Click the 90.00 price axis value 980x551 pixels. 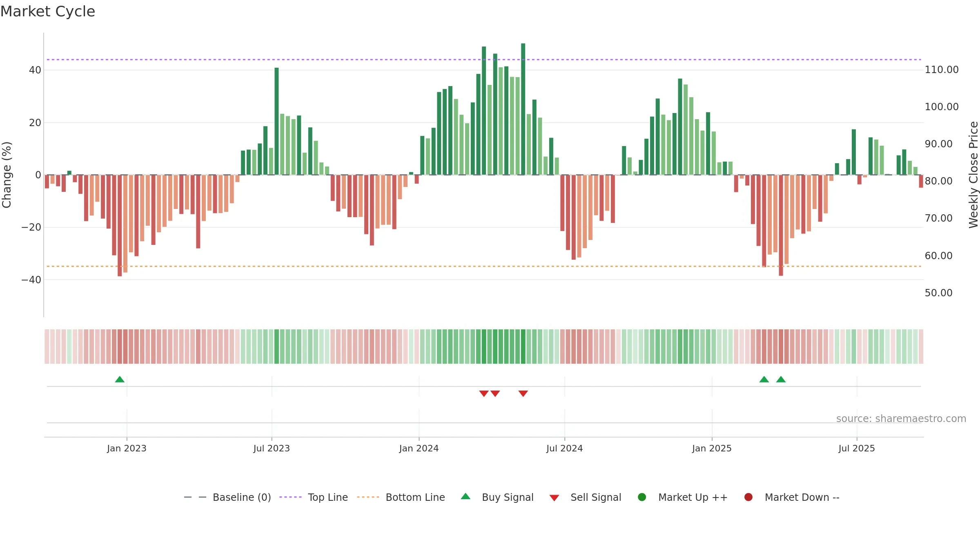[x=938, y=144]
